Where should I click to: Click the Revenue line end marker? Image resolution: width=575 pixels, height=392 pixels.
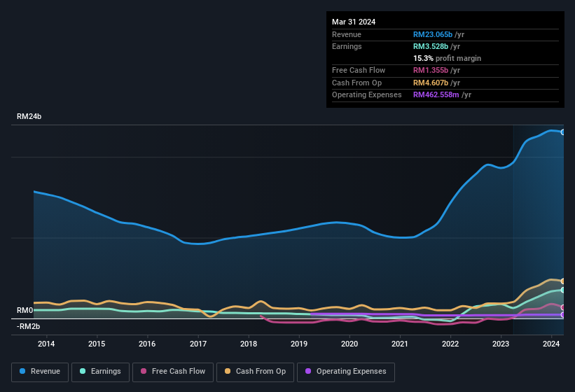pyautogui.click(x=563, y=132)
